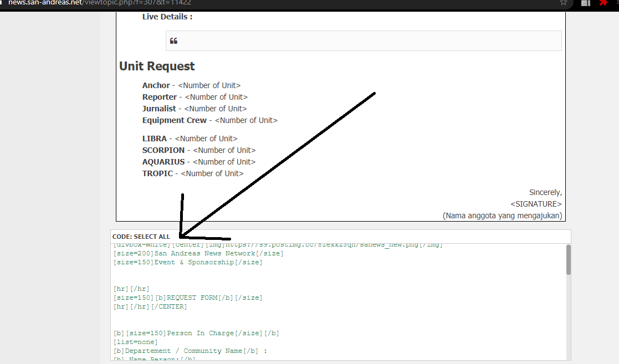Click the first '[hr][/hr]' code line
Screen dimensions: 619x364
[131, 289]
